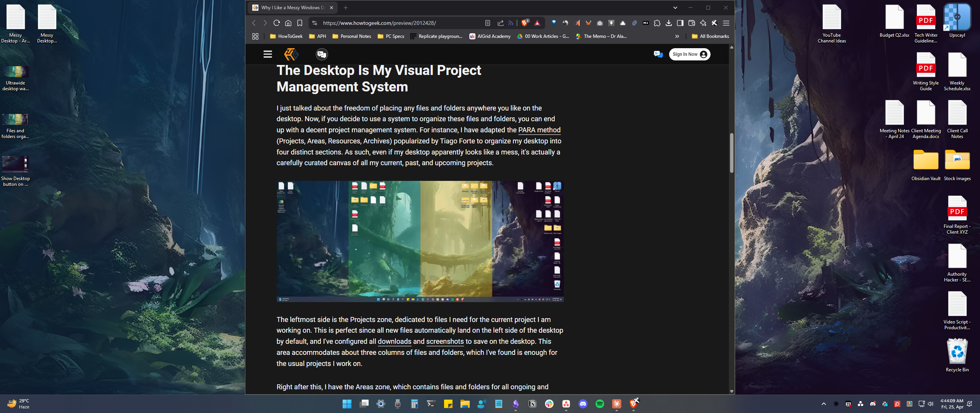Screen dimensions: 980x413
Task: Open the Extensions puzzle piece menu
Action: point(657,23)
